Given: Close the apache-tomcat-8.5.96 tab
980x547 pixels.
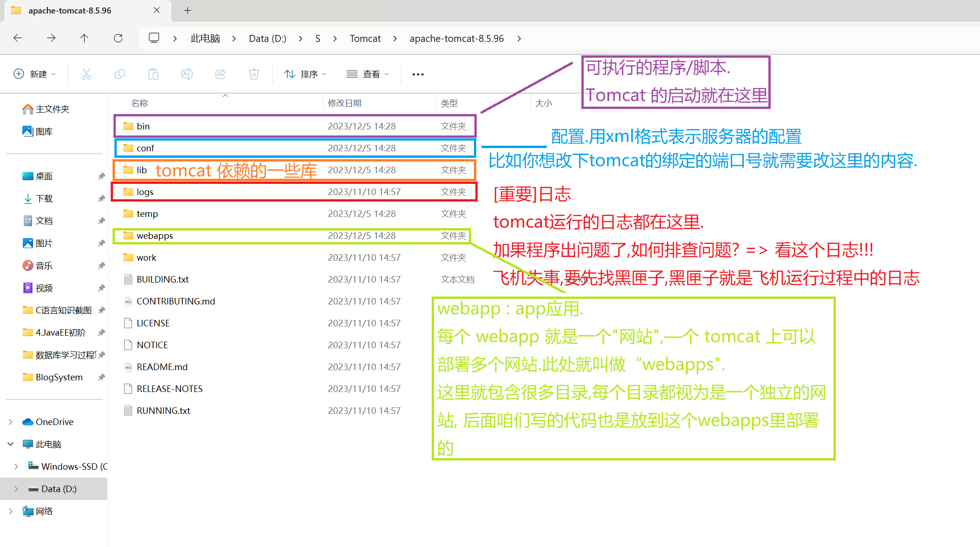Looking at the screenshot, I should 157,10.
